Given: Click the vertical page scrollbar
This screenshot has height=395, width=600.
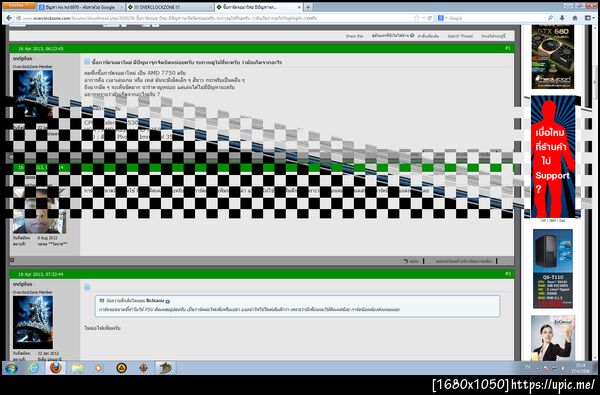Looking at the screenshot, I should (595, 191).
